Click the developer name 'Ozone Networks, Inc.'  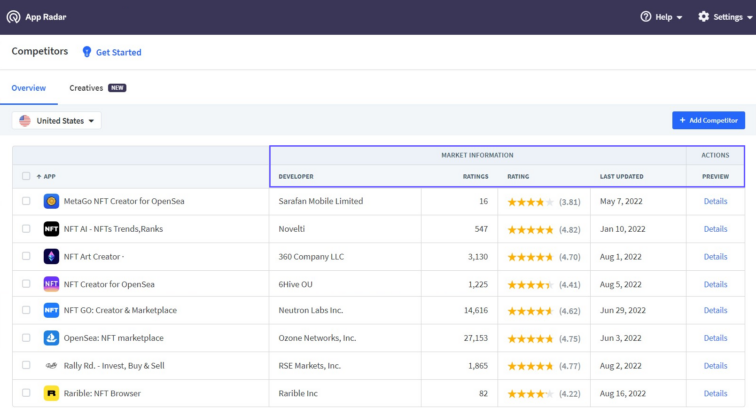pos(317,338)
